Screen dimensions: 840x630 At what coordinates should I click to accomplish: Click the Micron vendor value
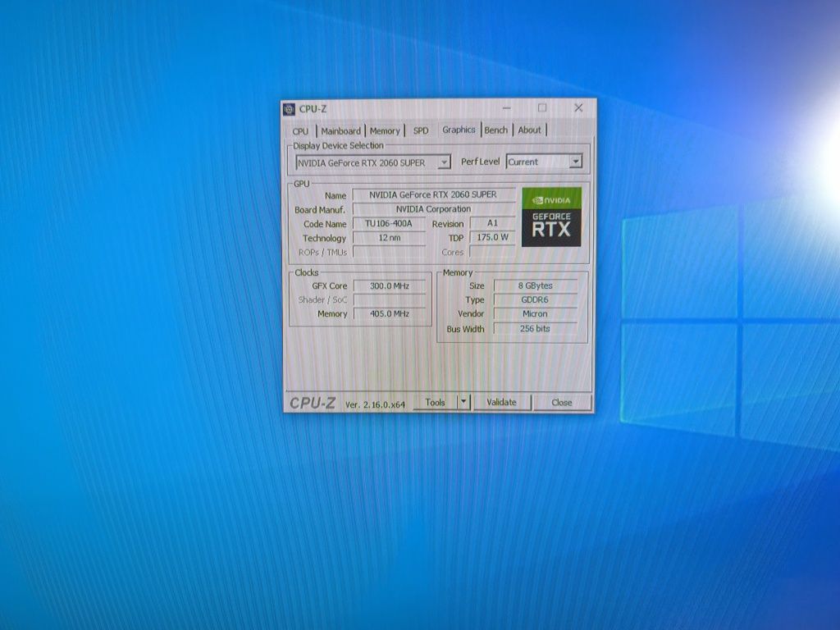point(535,314)
